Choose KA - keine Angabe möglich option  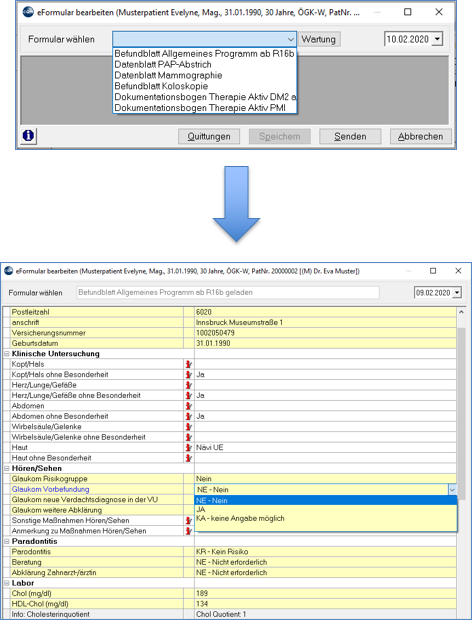(x=326, y=518)
